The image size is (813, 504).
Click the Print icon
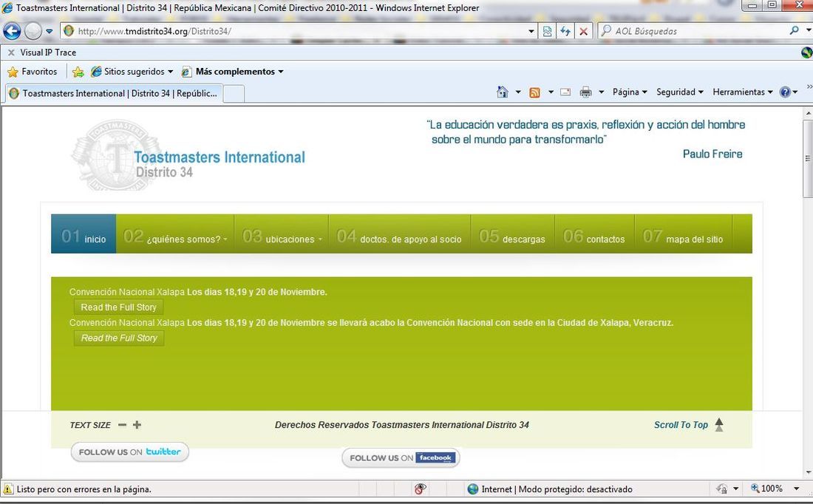tap(585, 92)
